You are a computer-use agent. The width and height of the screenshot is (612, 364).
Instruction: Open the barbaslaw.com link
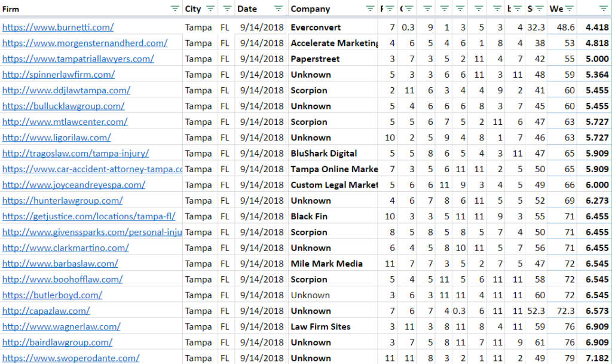(x=60, y=264)
